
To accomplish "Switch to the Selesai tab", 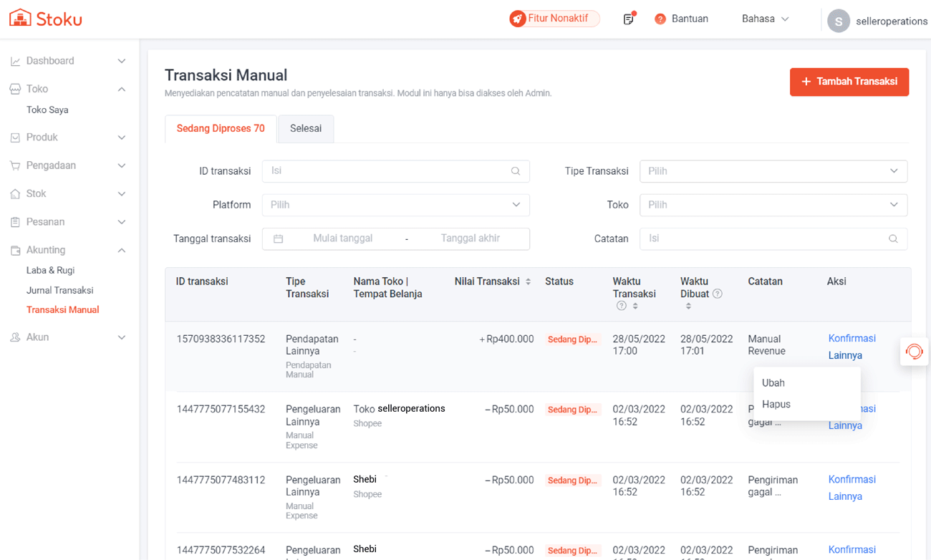I will coord(306,129).
